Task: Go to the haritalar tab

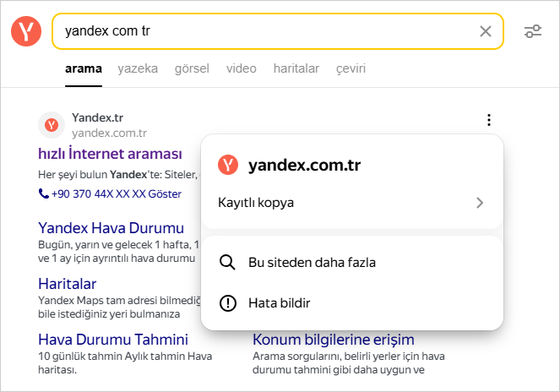Action: click(296, 68)
